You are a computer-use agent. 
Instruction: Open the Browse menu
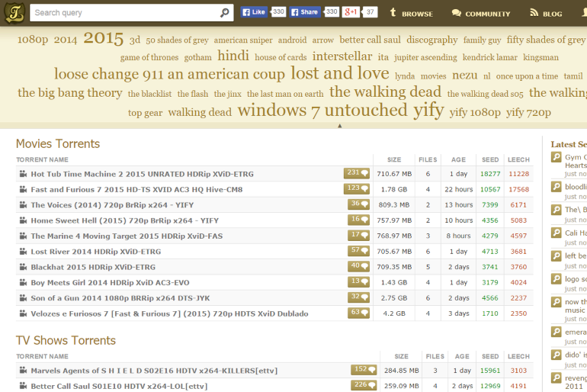(x=411, y=13)
